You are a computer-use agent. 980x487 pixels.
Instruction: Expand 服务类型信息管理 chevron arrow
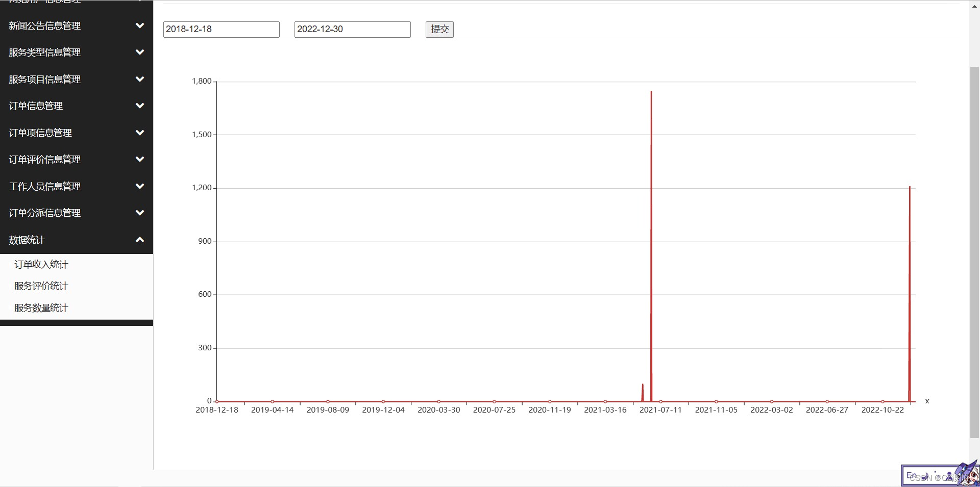pos(139,52)
